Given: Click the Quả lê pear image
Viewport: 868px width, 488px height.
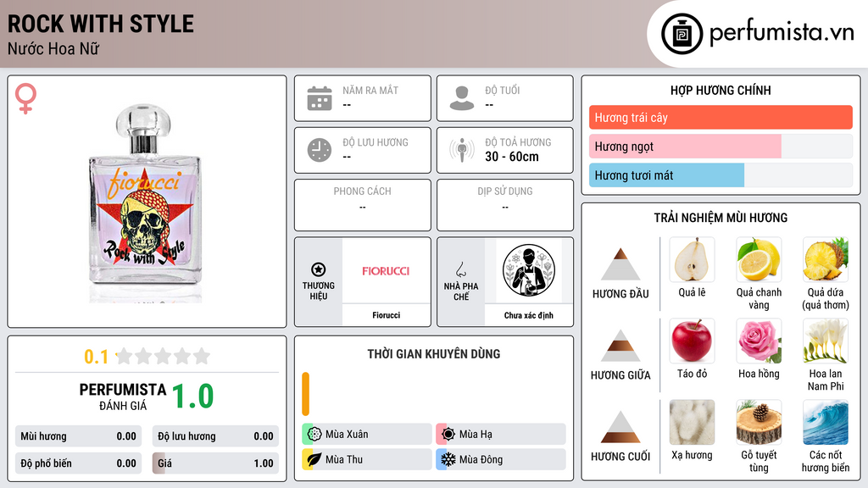Looking at the screenshot, I should 692,260.
